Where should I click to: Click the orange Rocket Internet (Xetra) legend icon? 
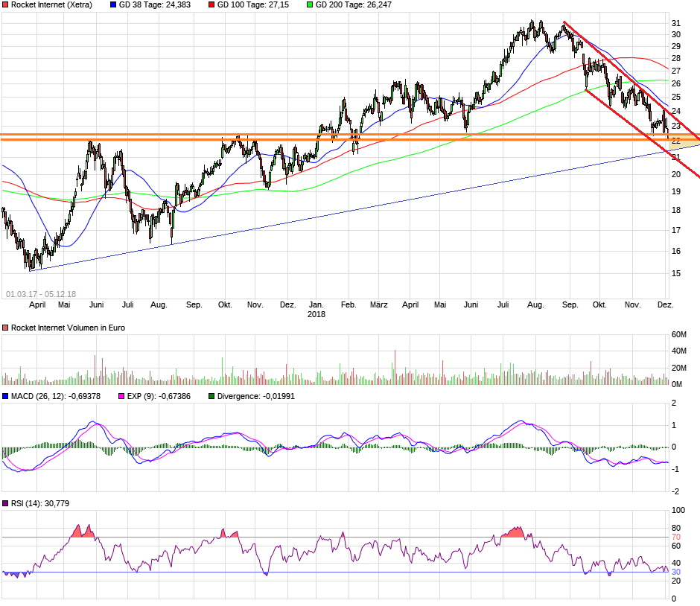(x=6, y=5)
